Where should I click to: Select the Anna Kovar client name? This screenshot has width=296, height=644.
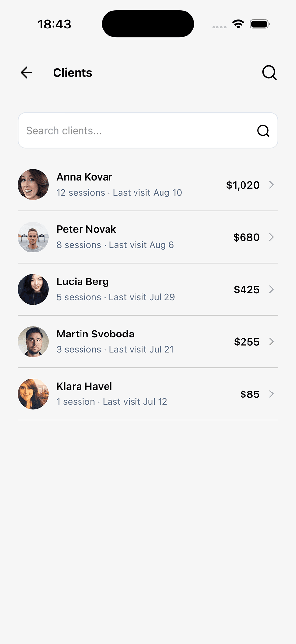[x=84, y=177]
